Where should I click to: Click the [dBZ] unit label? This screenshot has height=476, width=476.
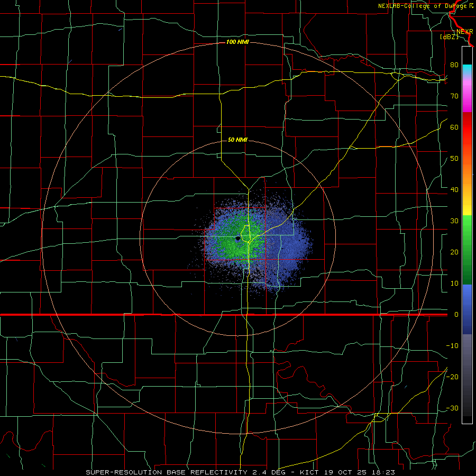point(449,36)
